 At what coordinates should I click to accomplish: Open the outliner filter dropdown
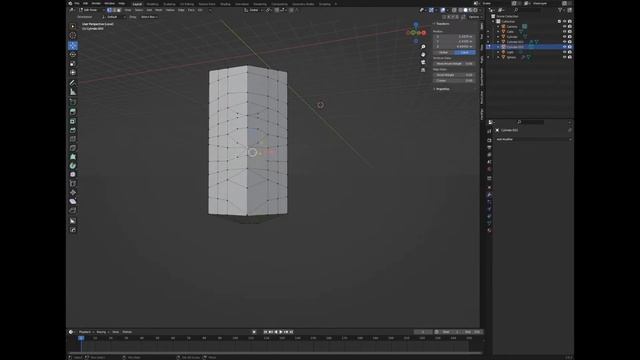tap(561, 10)
